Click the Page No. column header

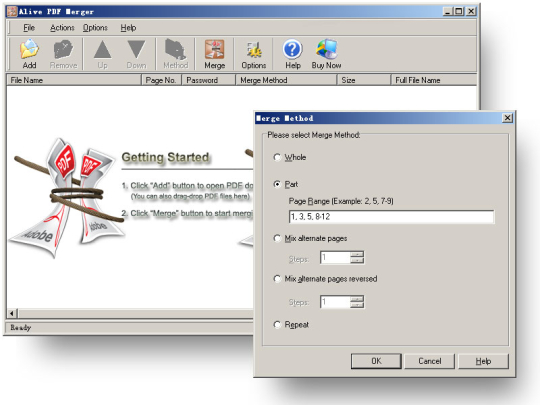tap(161, 80)
